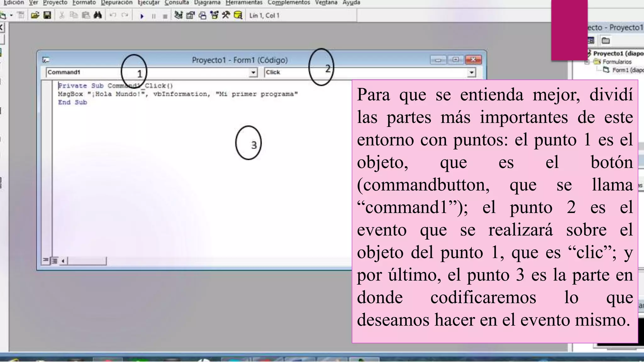Open the Ver menu
Image resolution: width=644 pixels, height=362 pixels.
coord(33,3)
